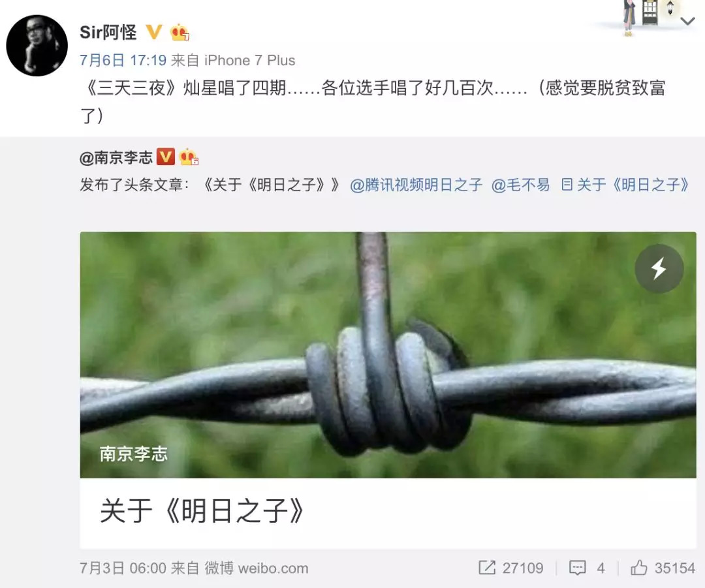
Task: Open the @南京李志 reposted author name
Action: (x=116, y=158)
